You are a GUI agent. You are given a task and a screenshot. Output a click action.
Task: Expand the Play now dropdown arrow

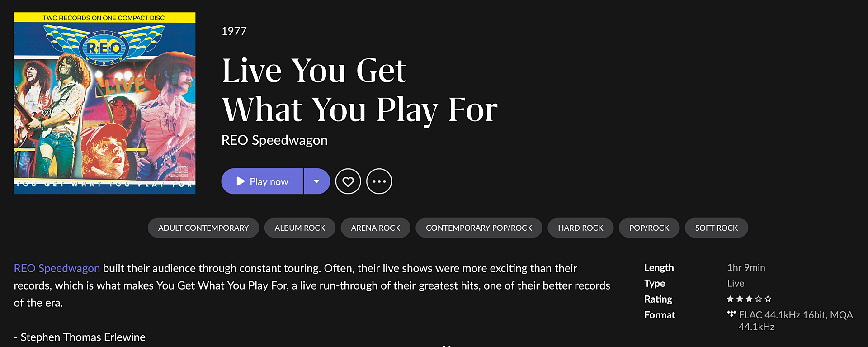point(317,181)
